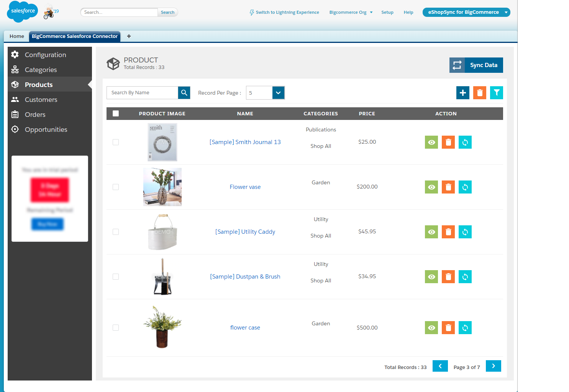The width and height of the screenshot is (569, 392).
Task: Open the Setup menu
Action: (x=387, y=12)
